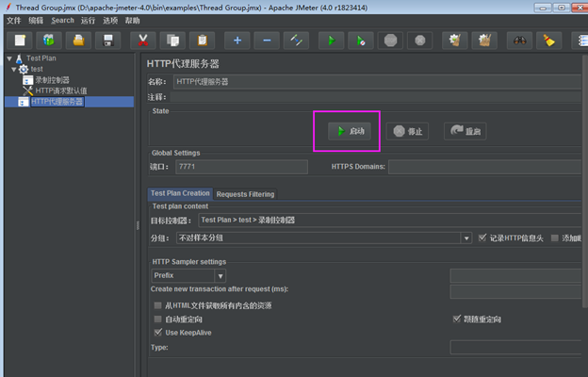Viewport: 588px width, 377px height.
Task: Save the test plan with floppy icon
Action: point(108,41)
